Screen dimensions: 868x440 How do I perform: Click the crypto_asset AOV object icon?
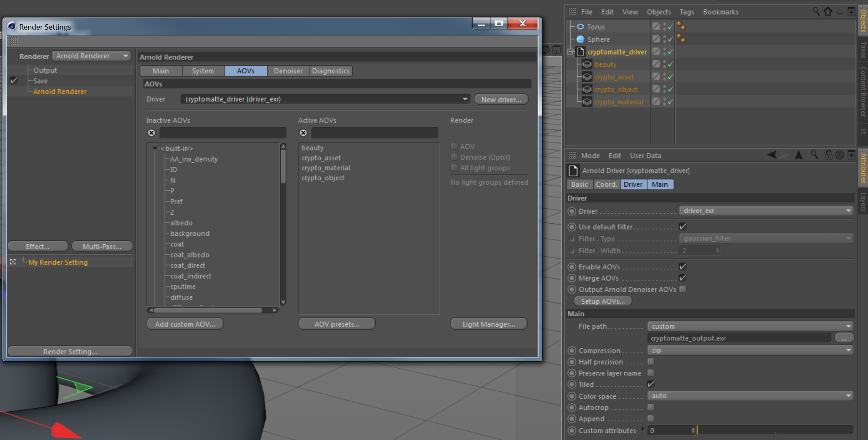[x=587, y=77]
